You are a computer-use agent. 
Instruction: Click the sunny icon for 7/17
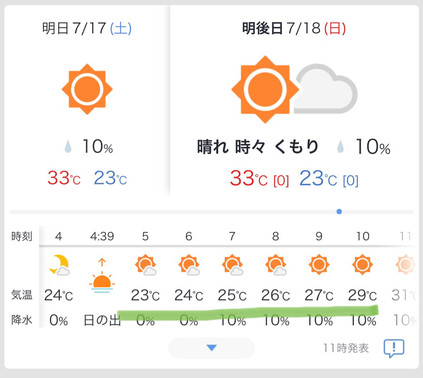click(x=87, y=89)
